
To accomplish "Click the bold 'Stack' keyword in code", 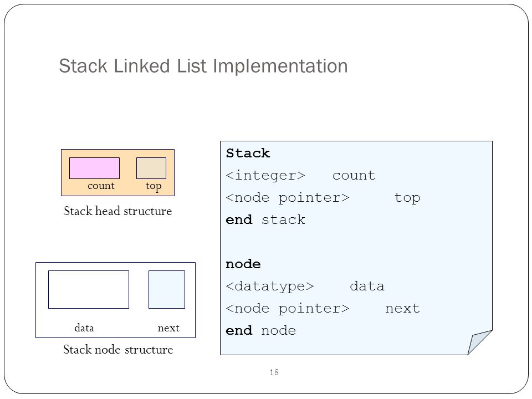I will tap(248, 154).
